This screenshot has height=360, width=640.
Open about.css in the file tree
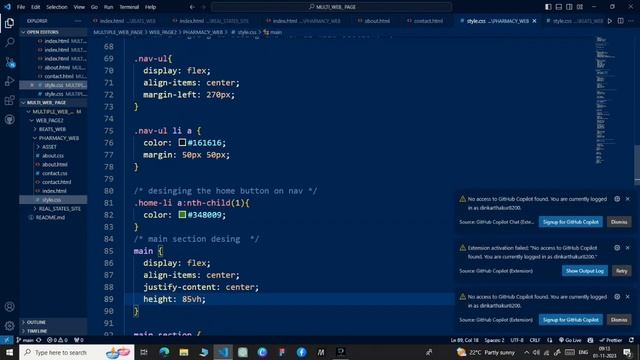53,156
